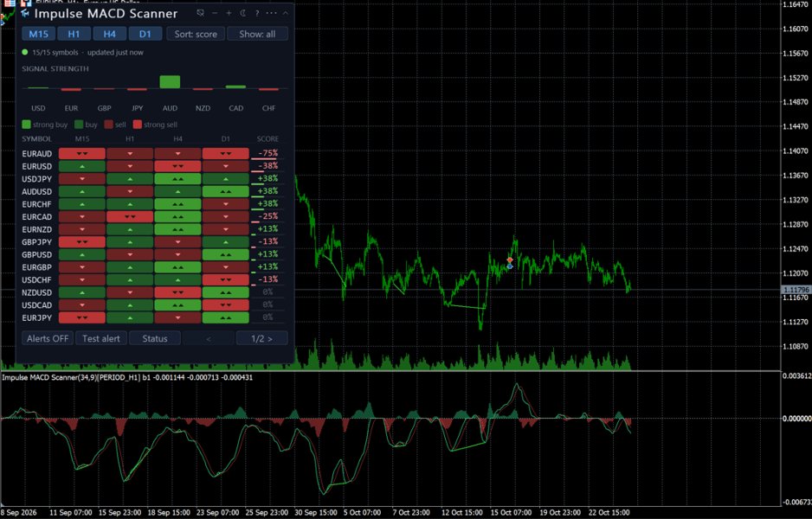Click EURUSD M15 buy arrow cell

pyautogui.click(x=82, y=166)
